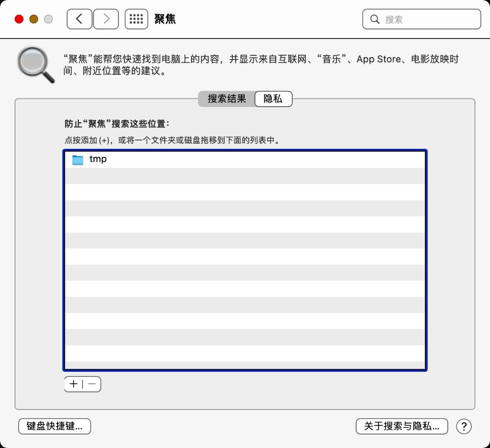
Task: Click the gray zoom window button
Action: coord(48,19)
